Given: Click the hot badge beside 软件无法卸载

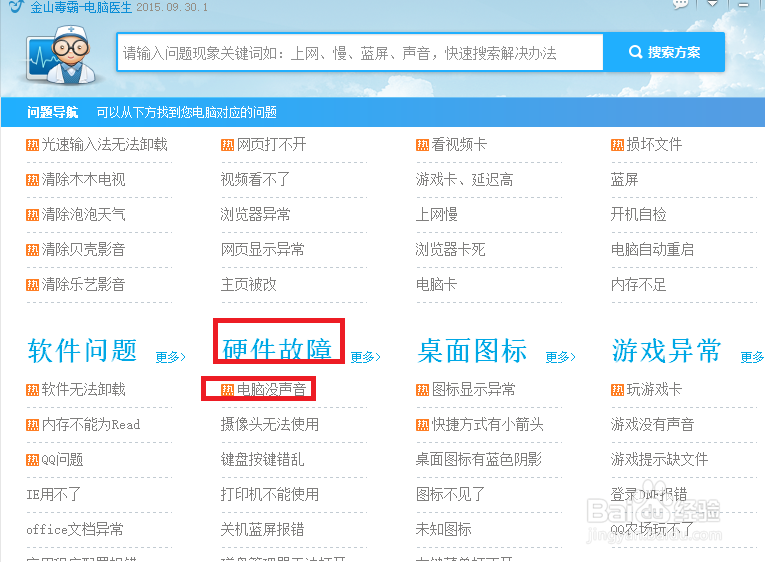Looking at the screenshot, I should pyautogui.click(x=33, y=390).
